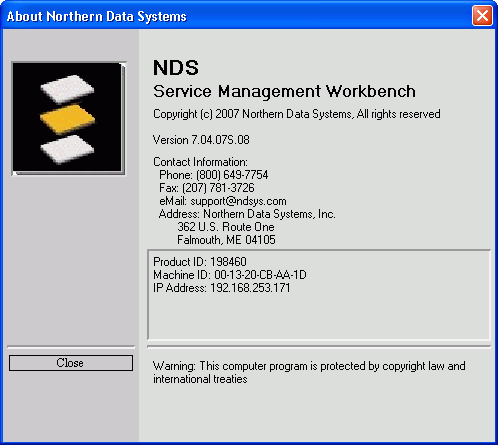The height and width of the screenshot is (445, 498).
Task: Click empty area of product info box
Action: tap(319, 317)
